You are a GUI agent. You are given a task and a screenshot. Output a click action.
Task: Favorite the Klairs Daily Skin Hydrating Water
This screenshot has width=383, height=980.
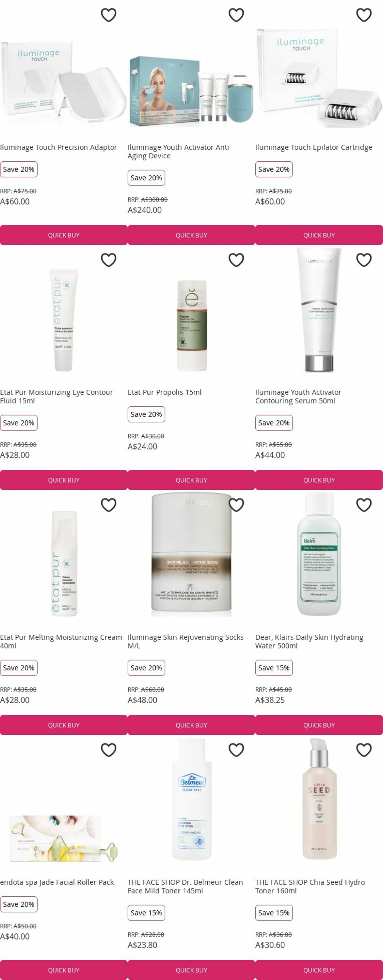pyautogui.click(x=364, y=505)
